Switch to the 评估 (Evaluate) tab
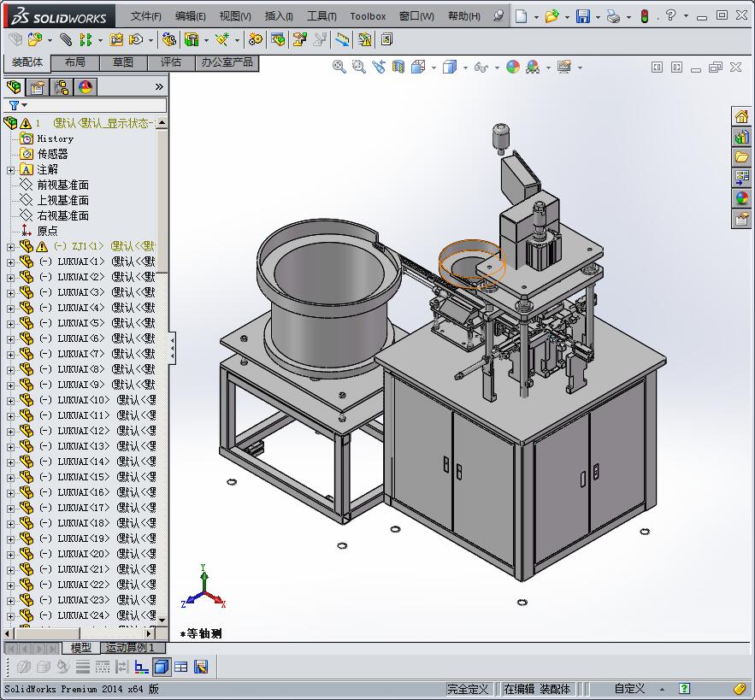 (171, 62)
